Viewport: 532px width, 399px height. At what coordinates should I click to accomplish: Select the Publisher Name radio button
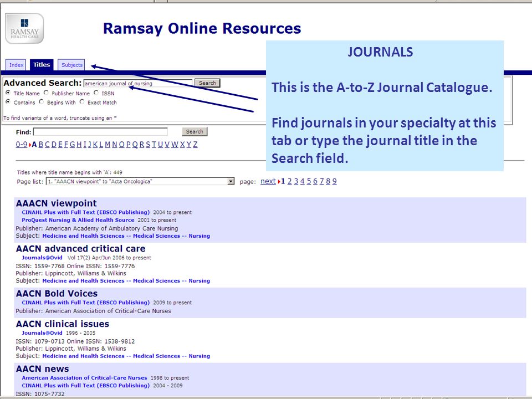[x=46, y=93]
